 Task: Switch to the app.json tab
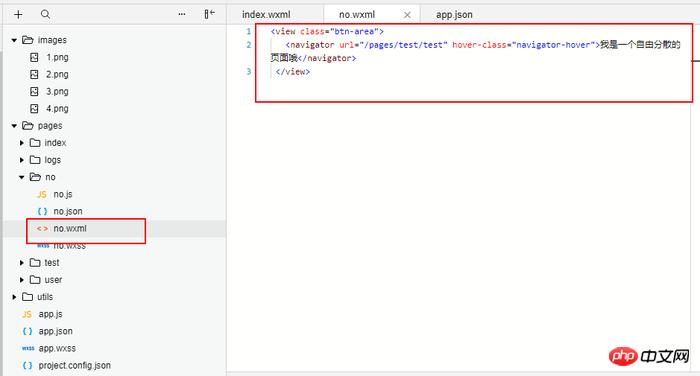point(454,15)
